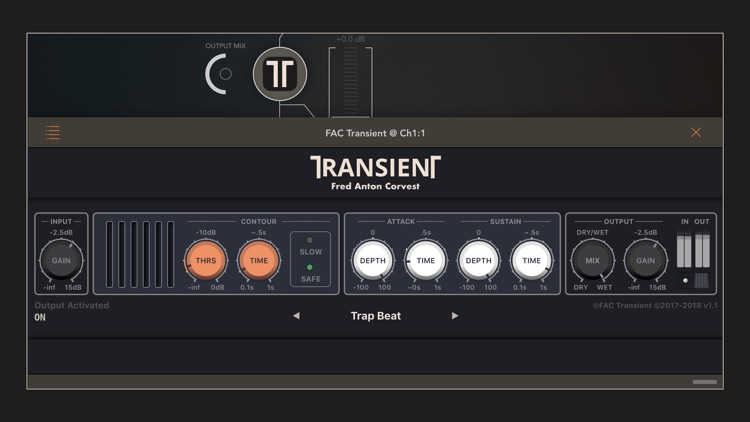Viewport: 750px width, 422px height.
Task: Adjust the orange Contour TIME knob
Action: tap(259, 260)
